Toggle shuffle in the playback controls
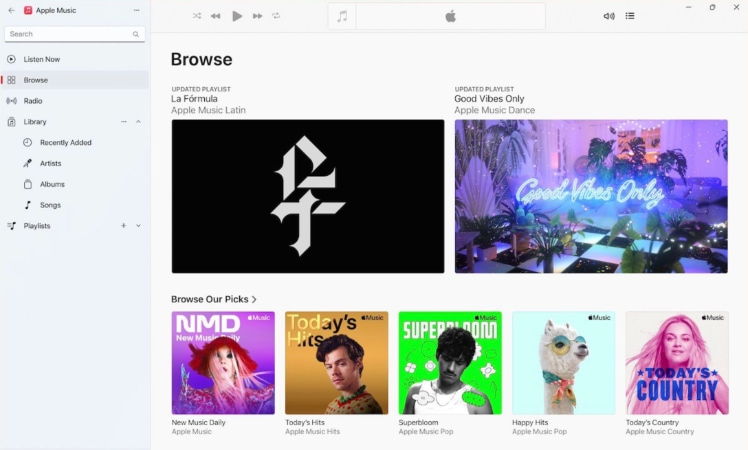This screenshot has width=748, height=450. [197, 16]
